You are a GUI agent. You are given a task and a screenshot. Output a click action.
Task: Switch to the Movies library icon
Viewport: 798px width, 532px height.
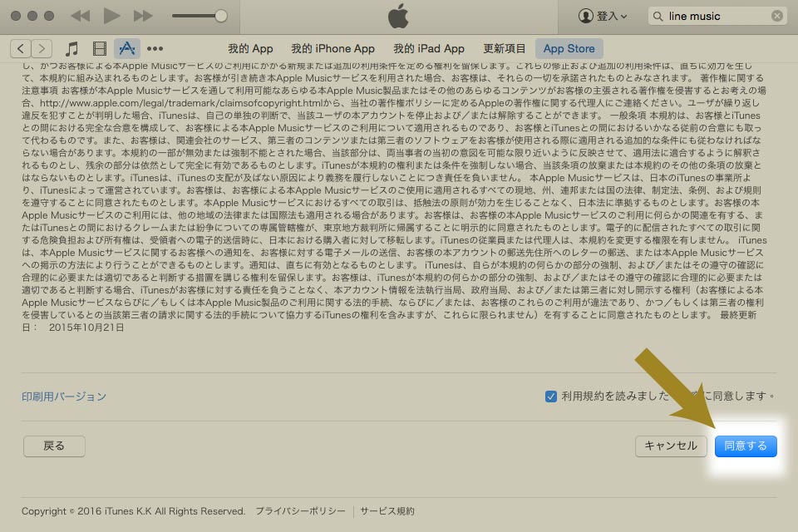click(100, 49)
